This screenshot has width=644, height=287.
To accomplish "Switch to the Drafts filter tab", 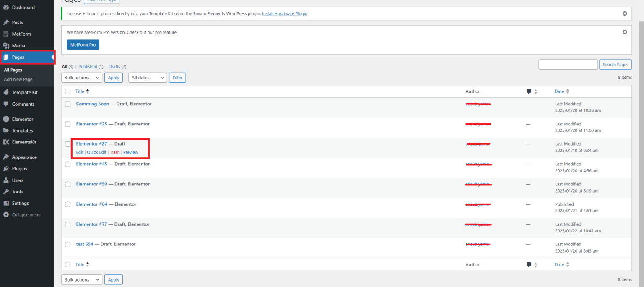I will coord(114,67).
